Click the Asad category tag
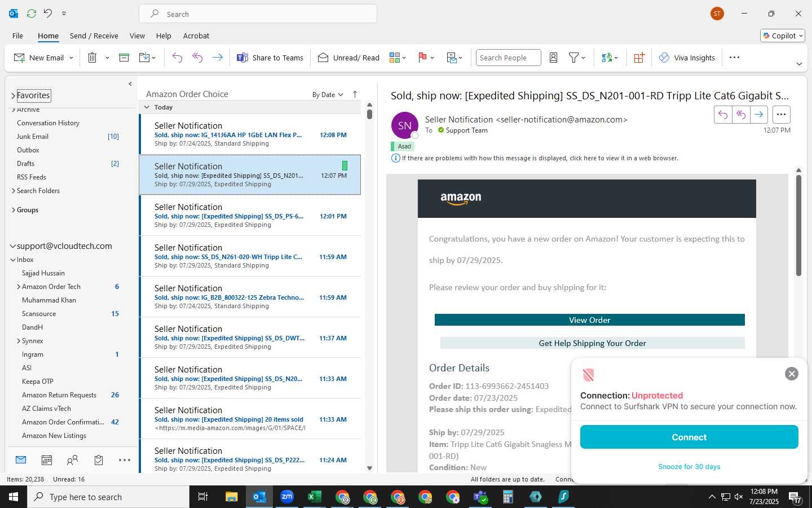 pos(403,146)
